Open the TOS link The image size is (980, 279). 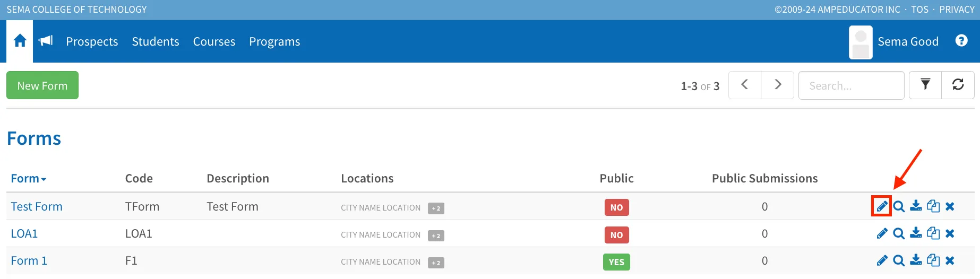pyautogui.click(x=920, y=10)
